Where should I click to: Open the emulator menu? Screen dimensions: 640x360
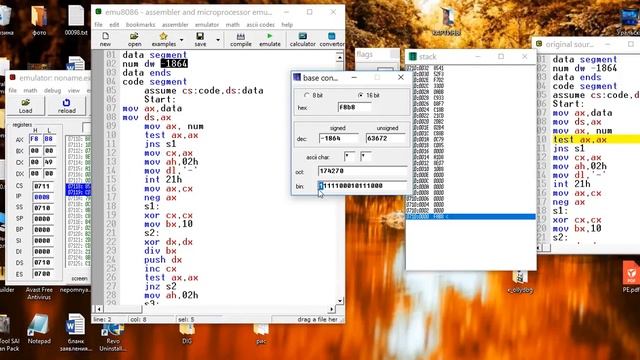[207, 24]
